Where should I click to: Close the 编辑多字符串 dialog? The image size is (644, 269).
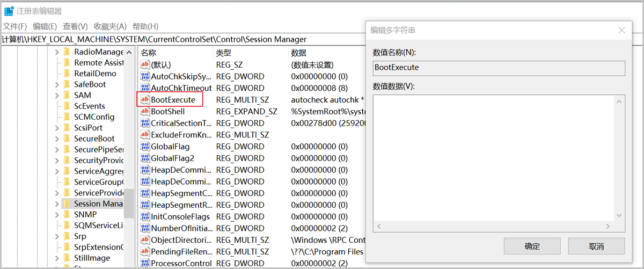(x=621, y=31)
